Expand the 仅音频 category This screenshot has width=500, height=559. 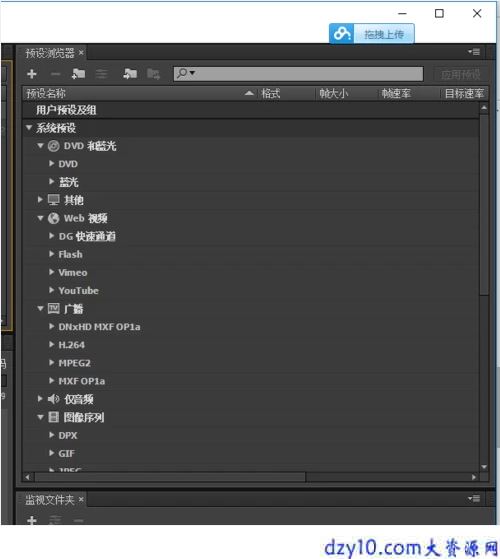(x=40, y=399)
